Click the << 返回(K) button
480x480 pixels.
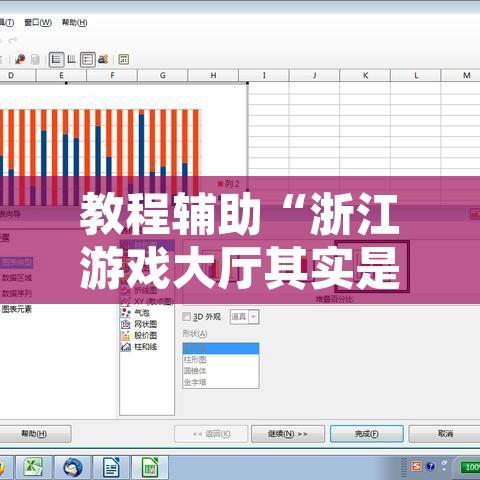coord(211,434)
